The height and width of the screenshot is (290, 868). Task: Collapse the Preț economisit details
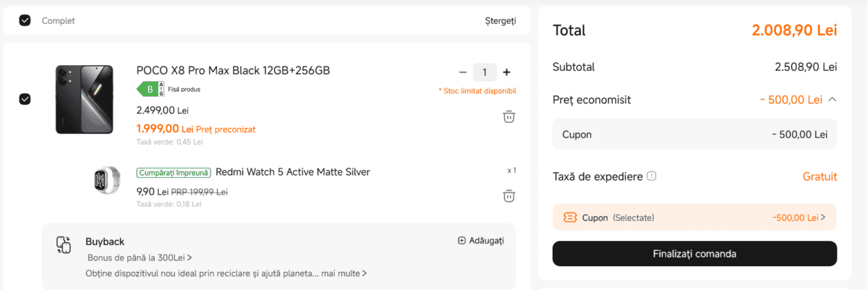pos(832,99)
